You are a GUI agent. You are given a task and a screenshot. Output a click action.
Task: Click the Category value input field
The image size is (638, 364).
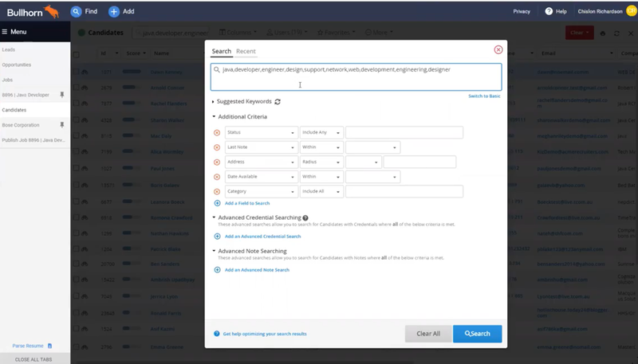click(x=404, y=191)
